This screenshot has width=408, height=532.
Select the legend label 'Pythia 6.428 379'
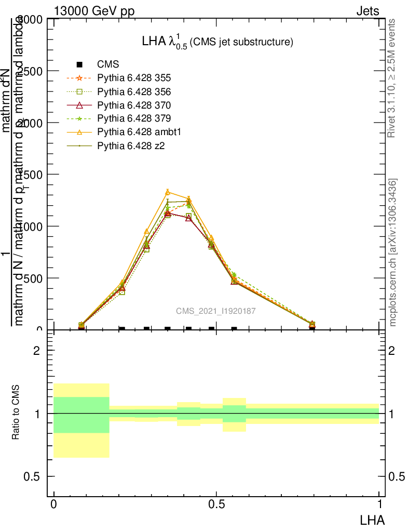134,118
